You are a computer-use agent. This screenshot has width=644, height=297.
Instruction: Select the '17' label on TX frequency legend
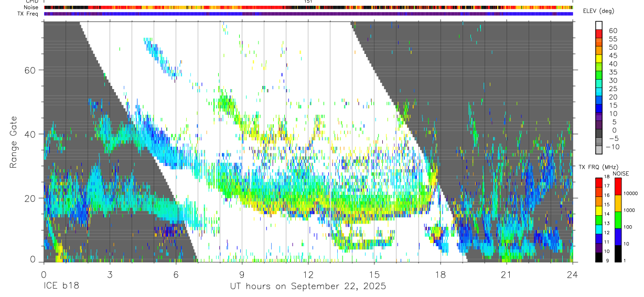coord(606,186)
